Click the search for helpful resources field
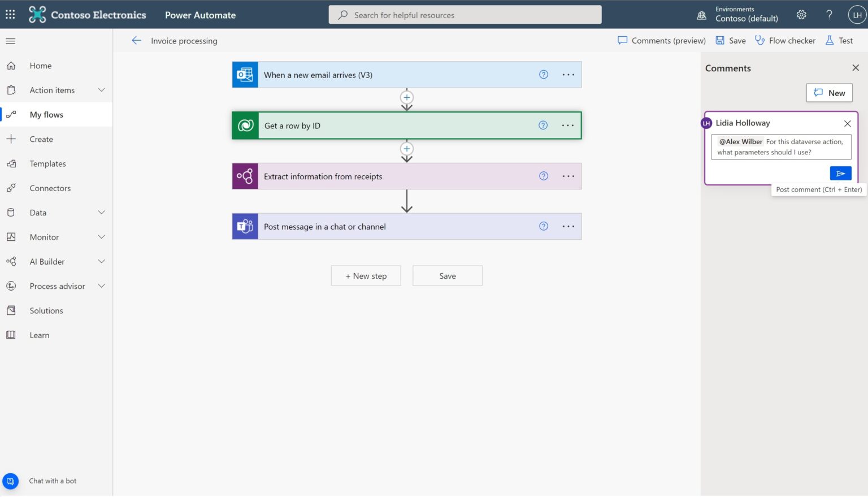Viewport: 868px width, 497px height. click(x=465, y=14)
